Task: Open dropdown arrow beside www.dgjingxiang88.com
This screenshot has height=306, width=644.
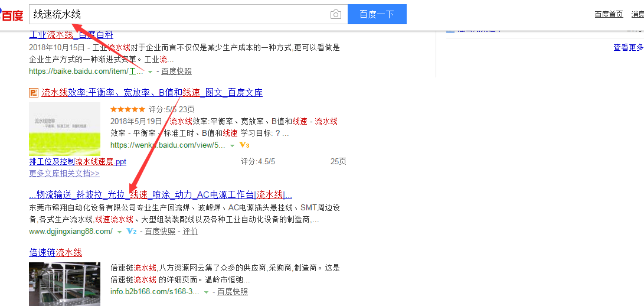Action: [x=119, y=232]
